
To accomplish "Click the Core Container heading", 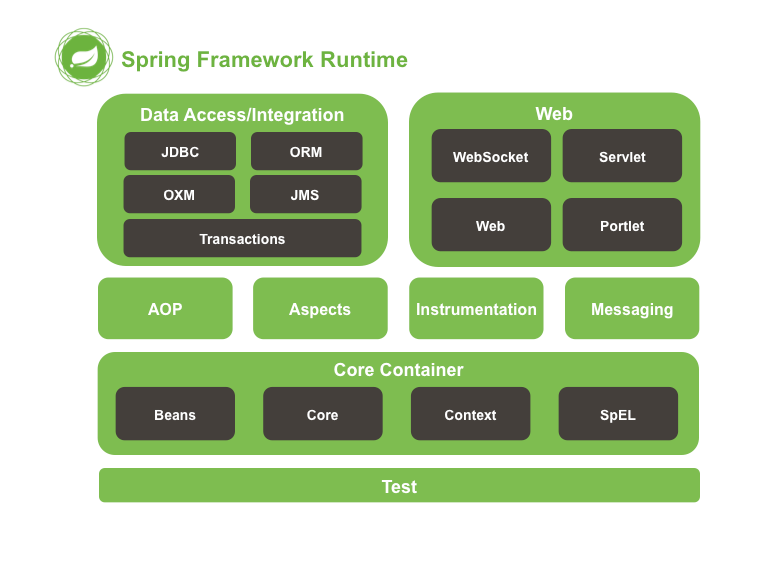I will click(x=399, y=370).
